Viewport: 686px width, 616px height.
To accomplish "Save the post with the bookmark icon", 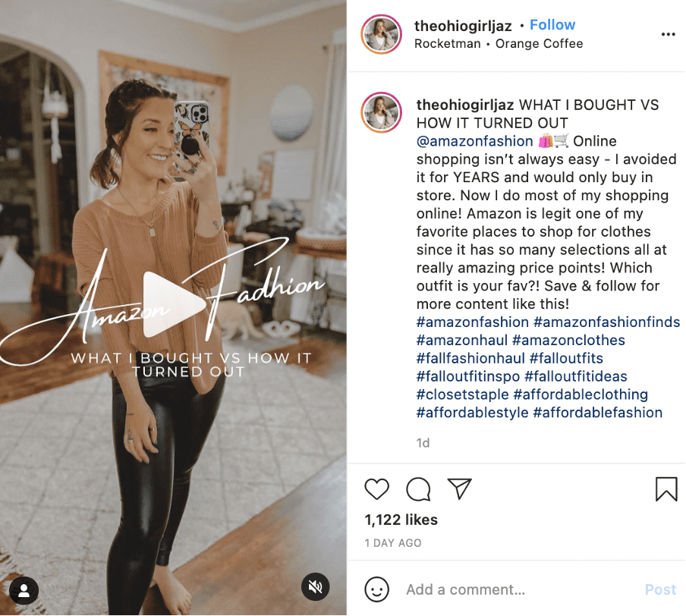I will [x=666, y=489].
